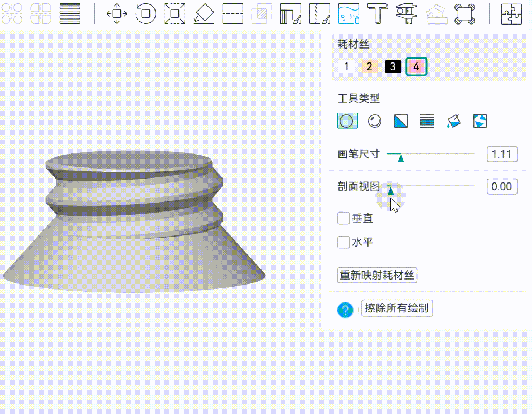
Task: Click the Mesh Boolean tool icon
Action: point(262,13)
